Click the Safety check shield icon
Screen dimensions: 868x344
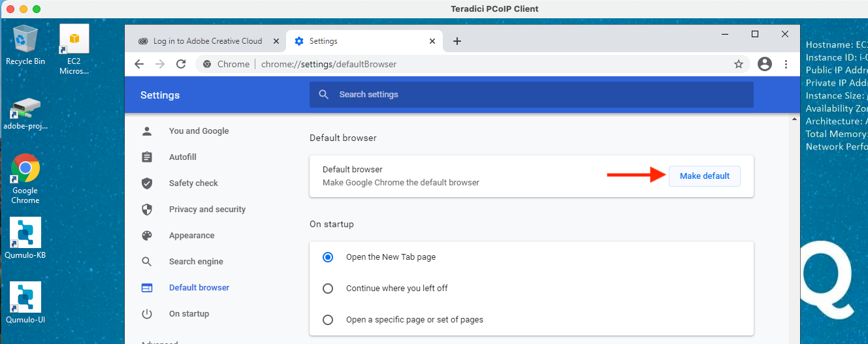click(x=147, y=183)
